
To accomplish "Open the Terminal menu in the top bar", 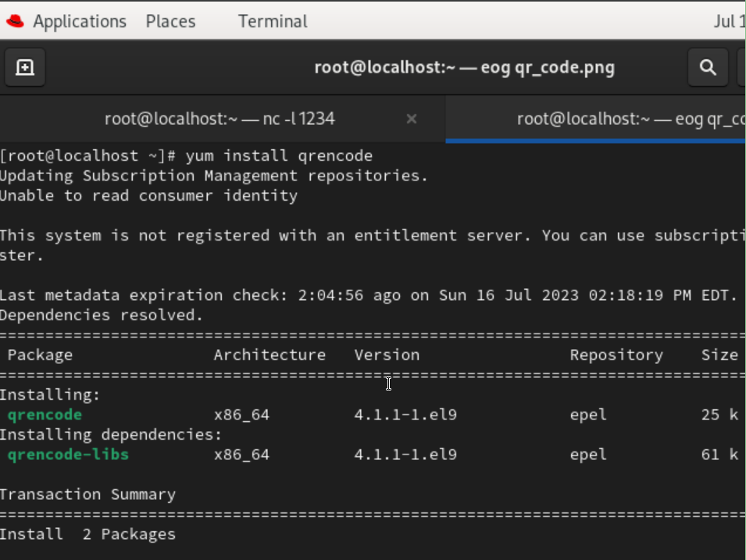I will click(273, 21).
